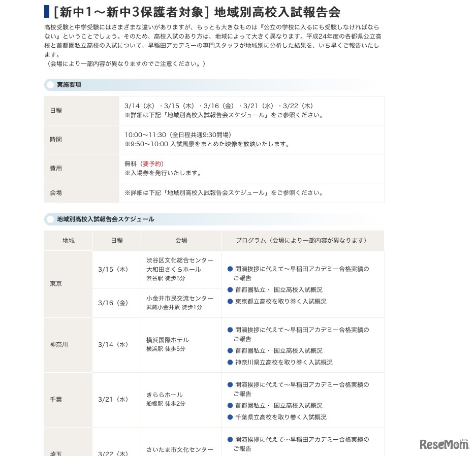Click 横浜駅 徒歩5分 access text
This screenshot has height=456, width=476.
point(166,349)
